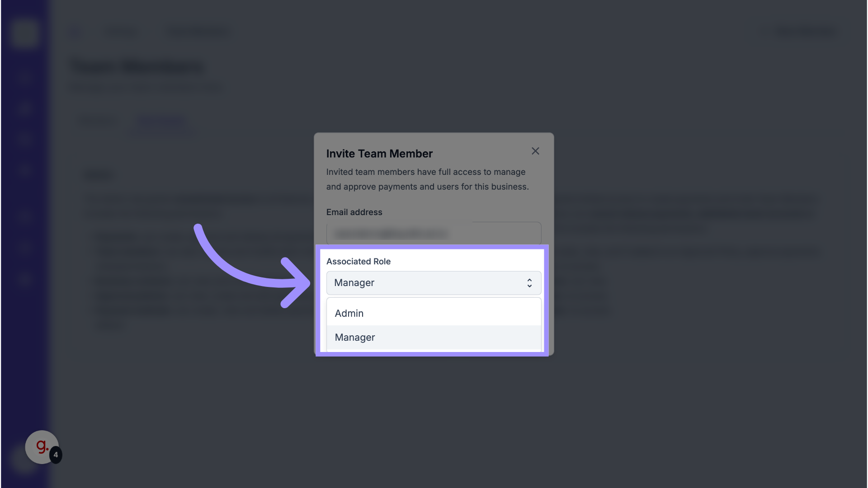Image resolution: width=868 pixels, height=488 pixels.
Task: Open the fourth sidebar navigation icon
Action: coord(24,170)
